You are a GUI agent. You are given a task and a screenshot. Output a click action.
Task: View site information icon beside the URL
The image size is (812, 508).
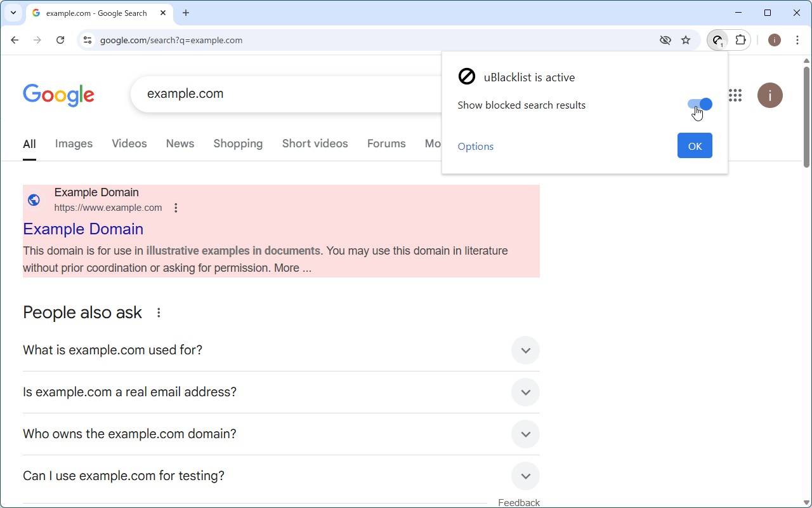click(x=88, y=40)
